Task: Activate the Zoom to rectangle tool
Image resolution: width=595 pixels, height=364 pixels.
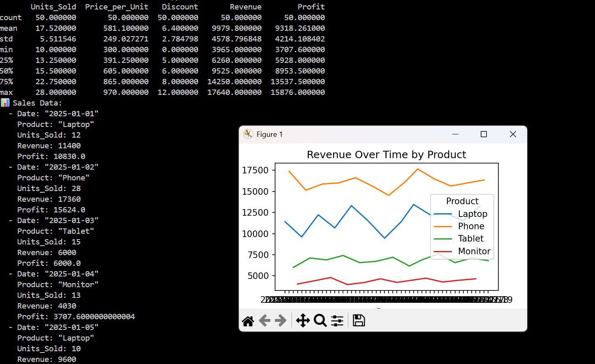Action: click(320, 320)
